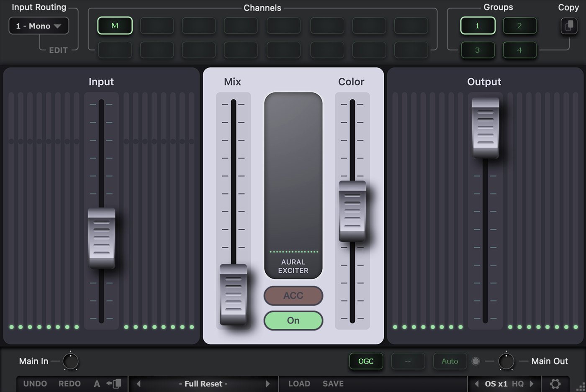Select the M channel button
The width and height of the screenshot is (586, 392).
pos(115,26)
